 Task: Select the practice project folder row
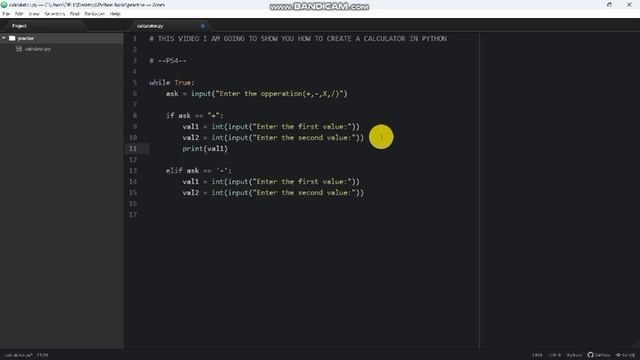[62, 38]
